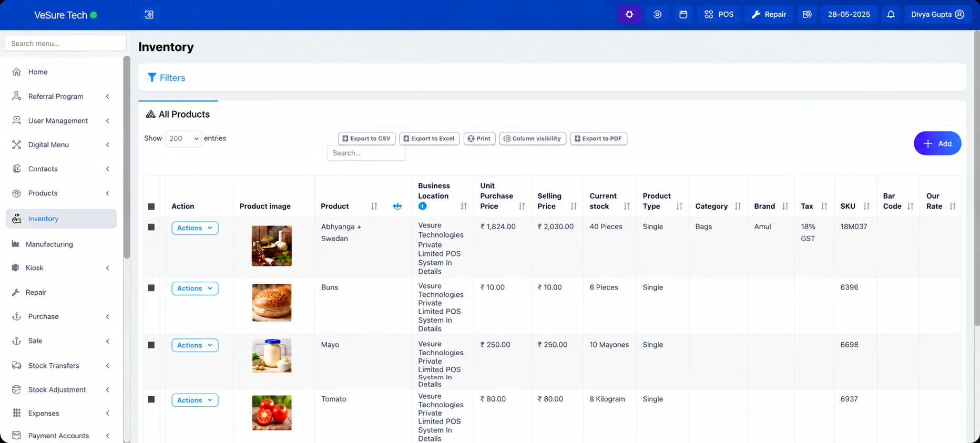
Task: Check the Mayo row checkbox
Action: [x=151, y=345]
